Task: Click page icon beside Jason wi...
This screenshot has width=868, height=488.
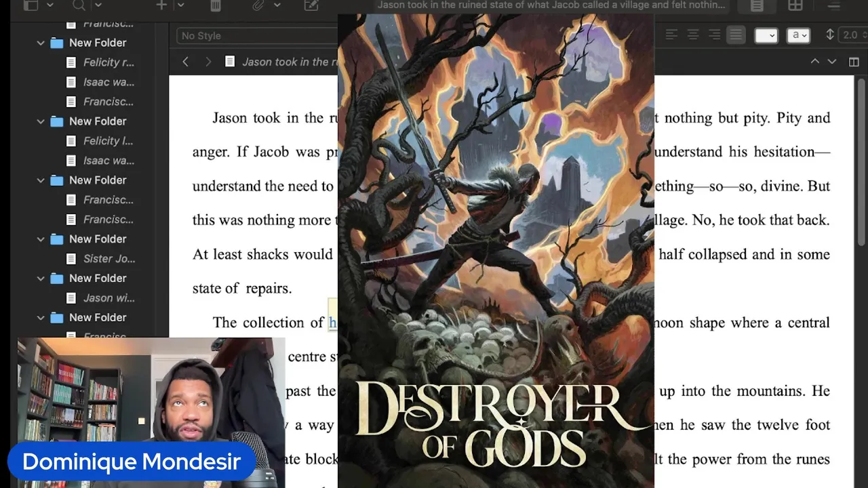Action: click(x=71, y=298)
